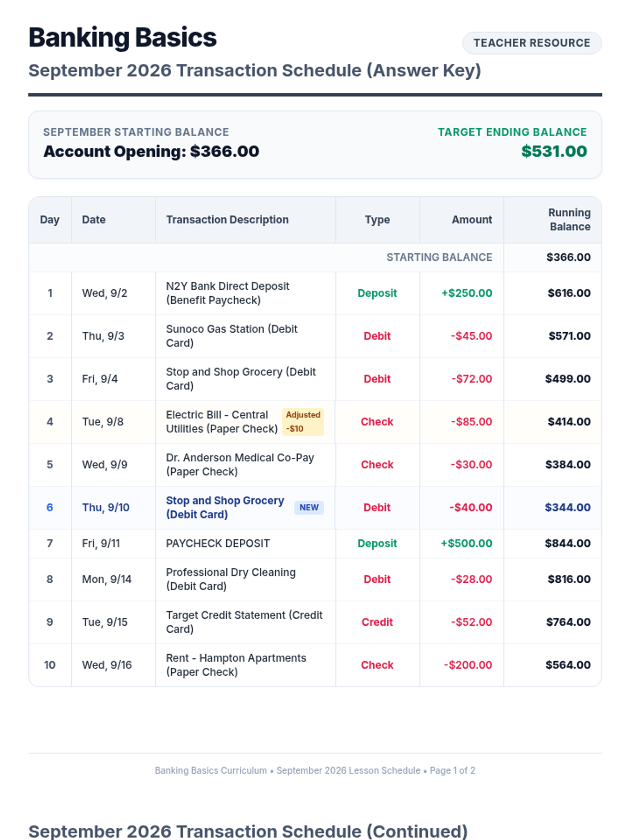Viewport: 630px width, 840px height.
Task: Select the Transaction Description column header
Action: [x=227, y=219]
